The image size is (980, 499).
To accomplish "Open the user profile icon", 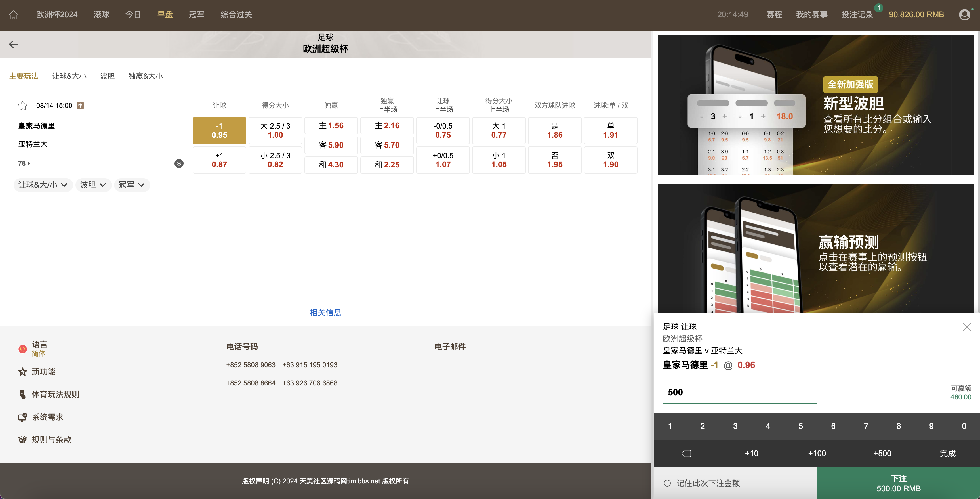I will click(x=965, y=14).
